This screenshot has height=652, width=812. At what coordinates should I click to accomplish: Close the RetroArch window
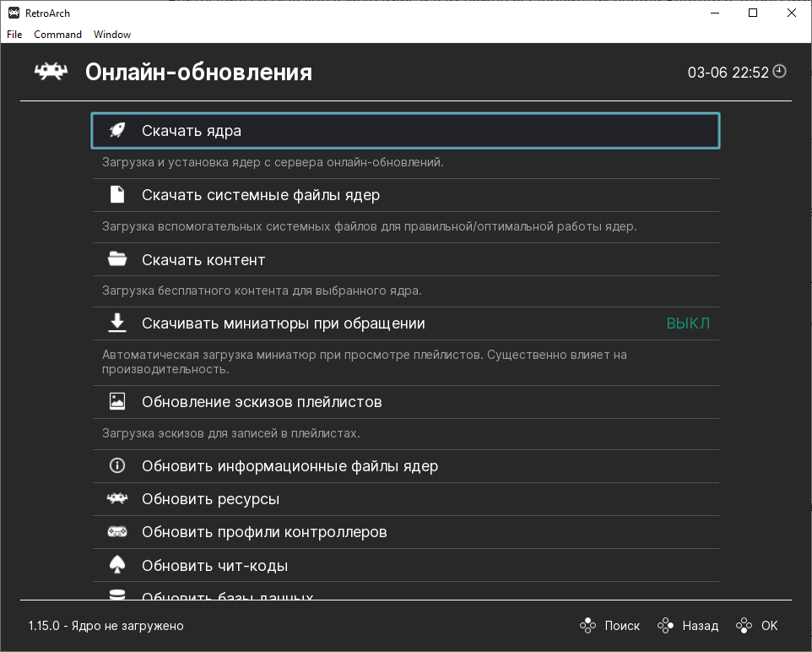click(792, 13)
